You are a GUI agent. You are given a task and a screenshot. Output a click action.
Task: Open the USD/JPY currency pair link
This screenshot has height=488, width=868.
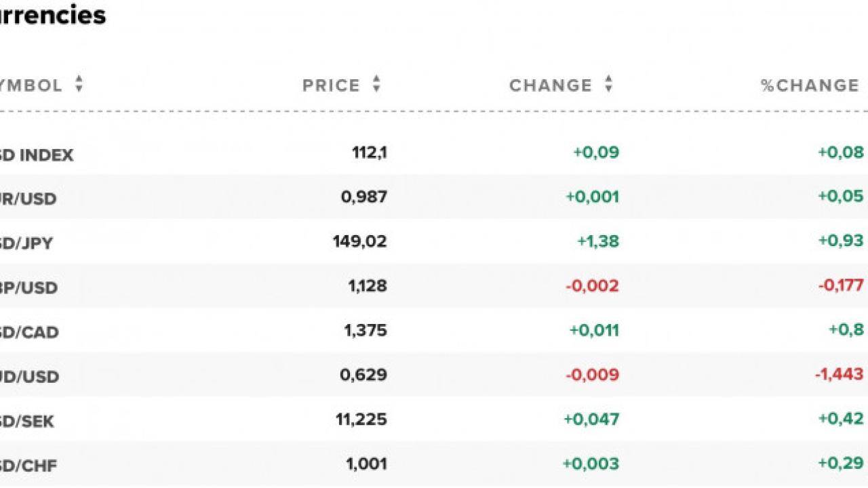click(26, 243)
